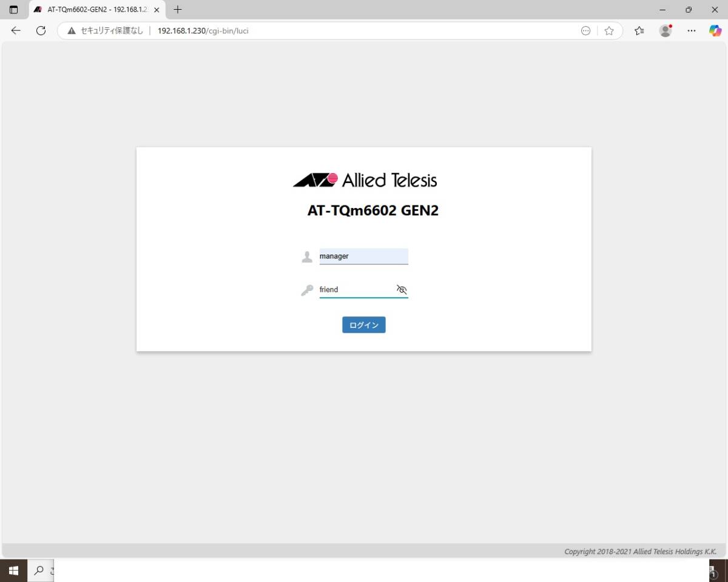Screen dimensions: 728x582
Task: Click the Allied Telesis logo
Action: (x=365, y=180)
